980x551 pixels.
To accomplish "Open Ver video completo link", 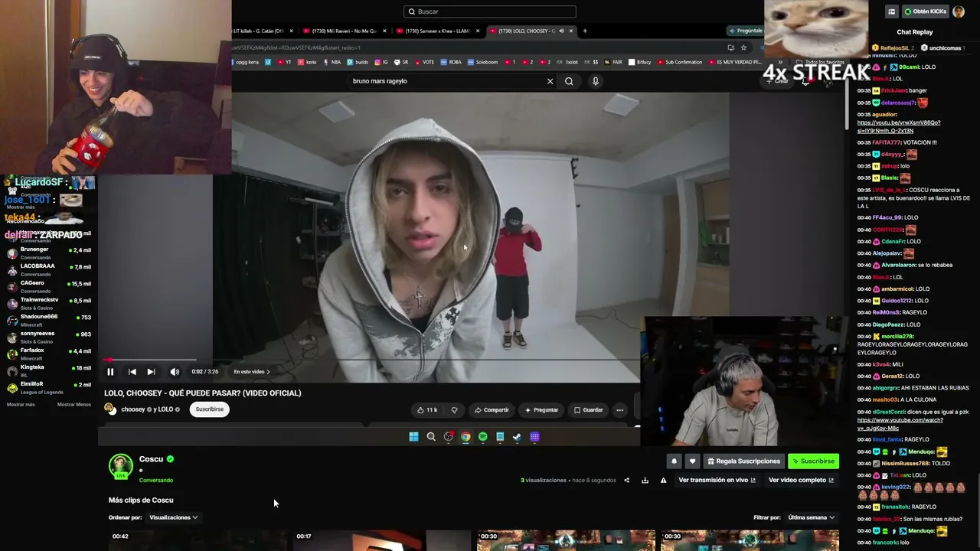I will 801,481.
